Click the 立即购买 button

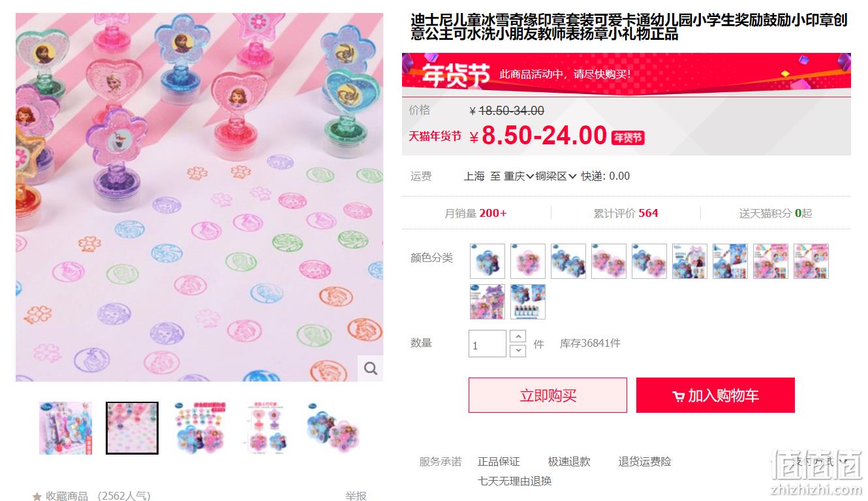click(548, 395)
